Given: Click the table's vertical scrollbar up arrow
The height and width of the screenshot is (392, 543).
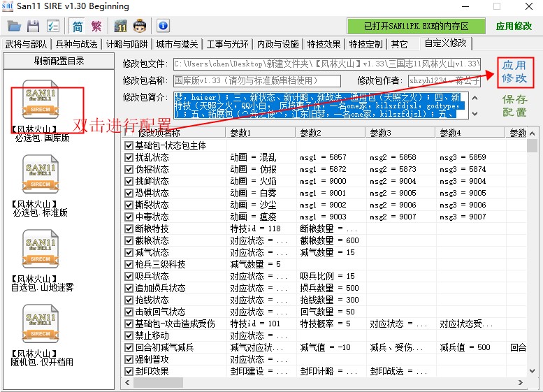Looking at the screenshot, I should pos(533,133).
